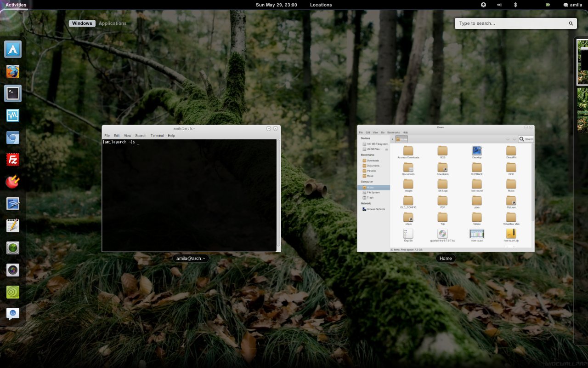Select the Downloads bookmark in the sidebar
Screen dimensions: 588x368
[370, 161]
